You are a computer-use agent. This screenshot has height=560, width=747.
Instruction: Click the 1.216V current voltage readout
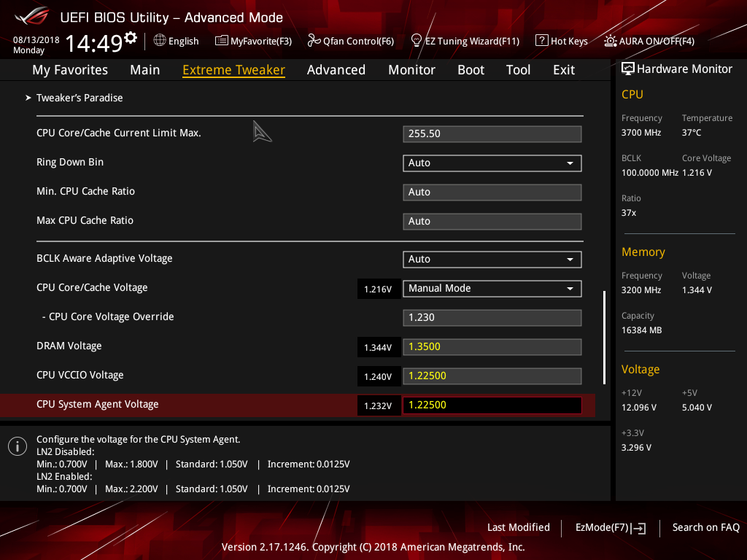[379, 289]
